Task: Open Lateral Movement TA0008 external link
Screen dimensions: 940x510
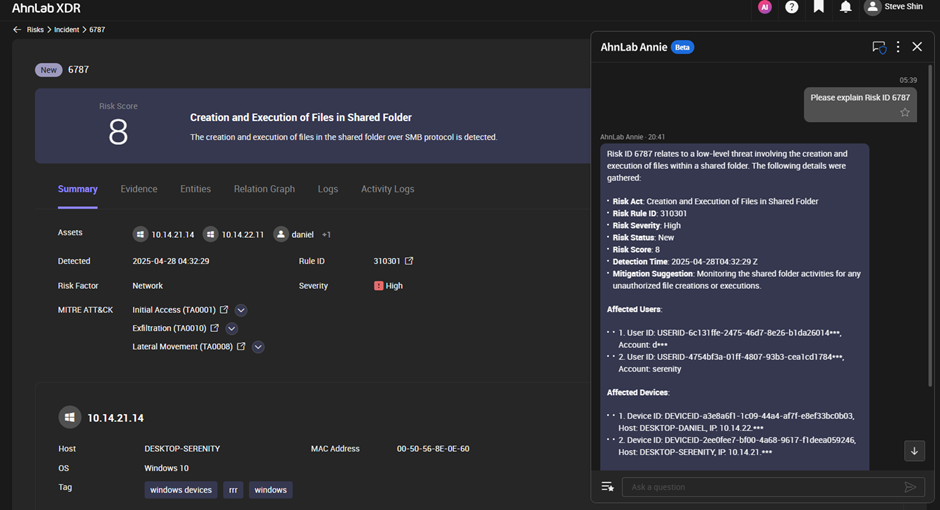Action: pyautogui.click(x=241, y=346)
